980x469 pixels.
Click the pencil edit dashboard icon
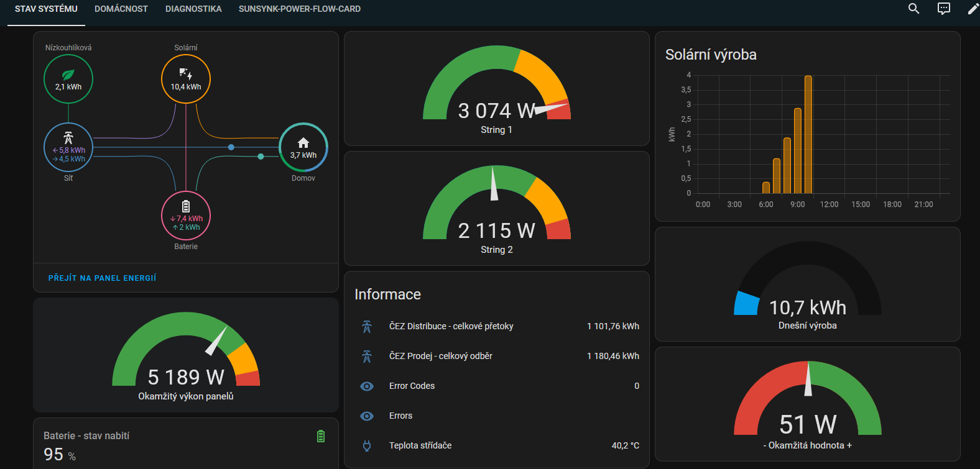[973, 9]
